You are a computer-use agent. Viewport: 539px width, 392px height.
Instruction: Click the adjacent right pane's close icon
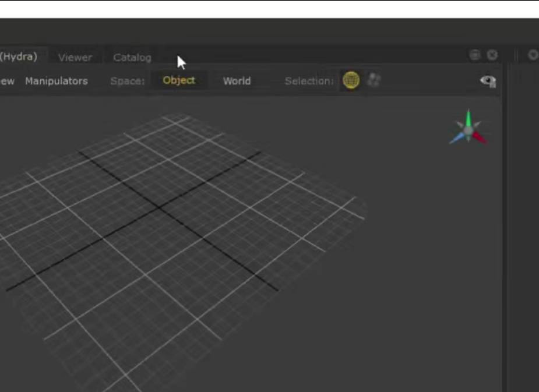(533, 55)
